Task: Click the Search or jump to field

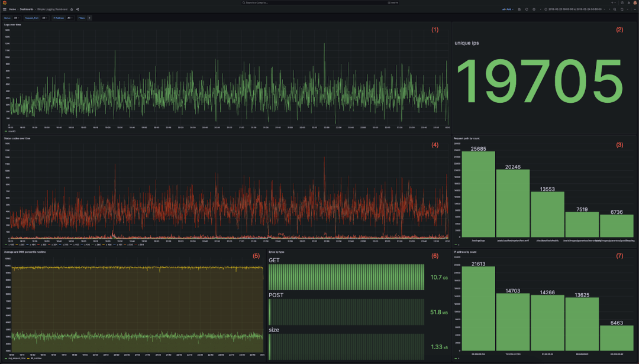Action: coord(319,2)
